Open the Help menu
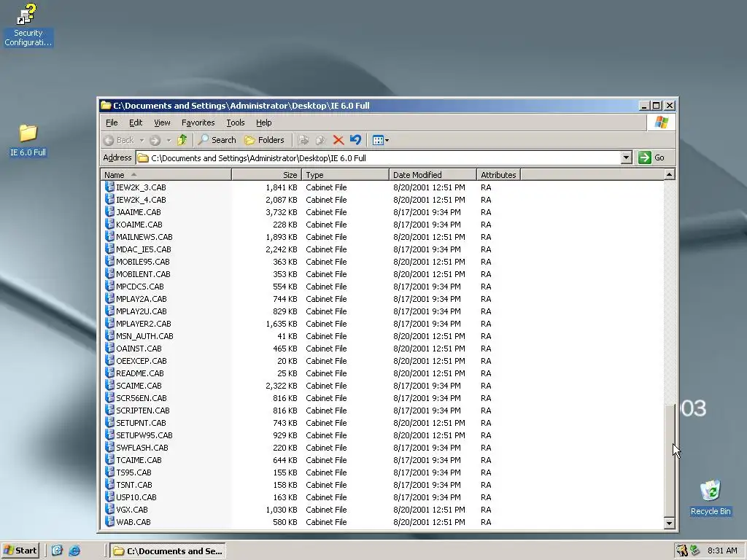 [263, 122]
